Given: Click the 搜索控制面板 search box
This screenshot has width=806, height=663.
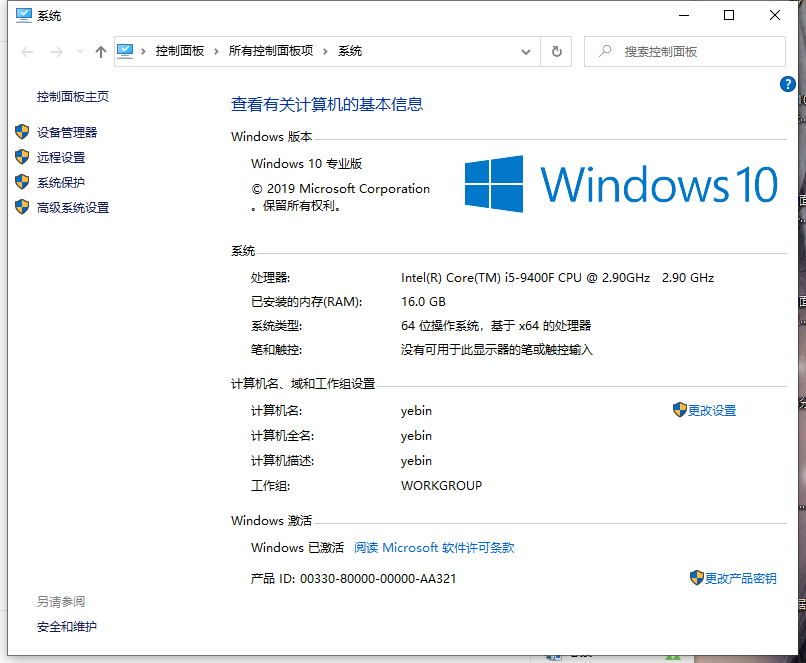Looking at the screenshot, I should [685, 51].
